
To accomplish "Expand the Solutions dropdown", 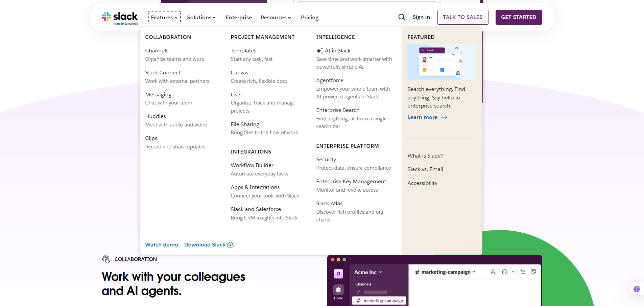I will click(201, 18).
